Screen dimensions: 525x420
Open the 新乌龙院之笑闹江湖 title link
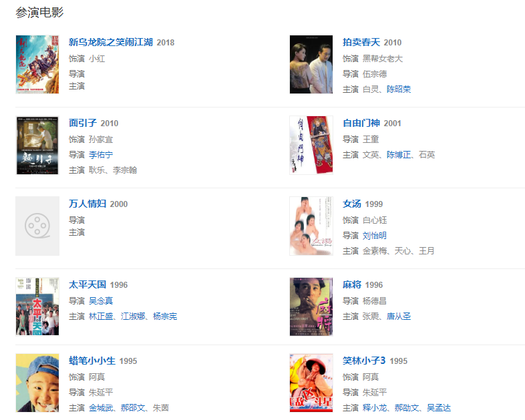(111, 42)
